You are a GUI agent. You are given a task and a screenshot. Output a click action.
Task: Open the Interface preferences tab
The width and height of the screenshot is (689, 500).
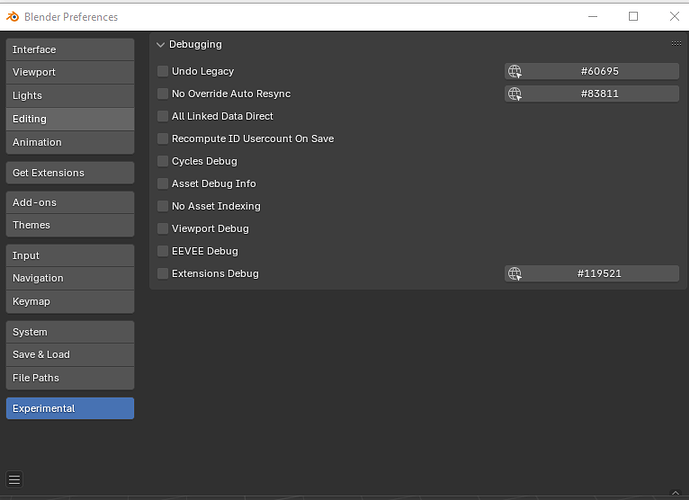pos(70,49)
